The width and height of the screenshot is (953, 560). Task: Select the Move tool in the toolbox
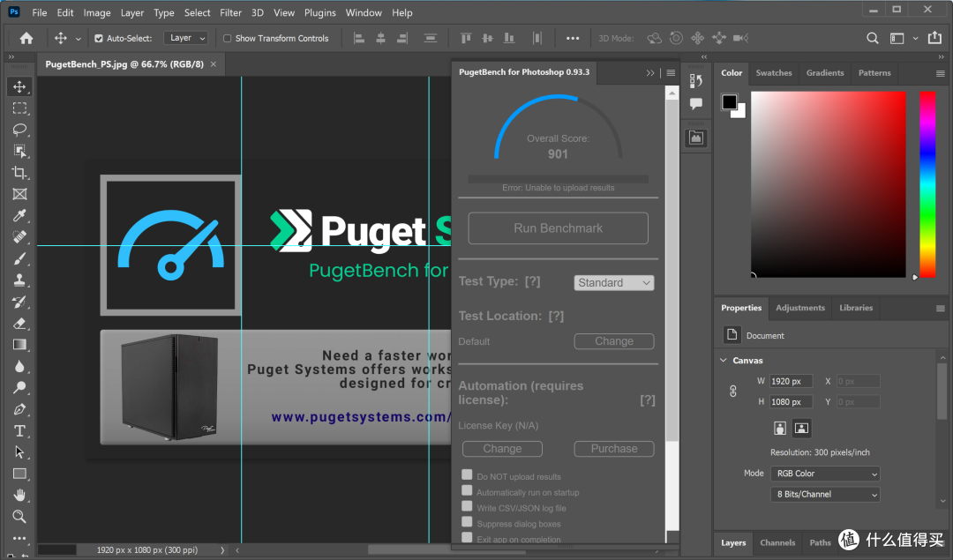(19, 86)
